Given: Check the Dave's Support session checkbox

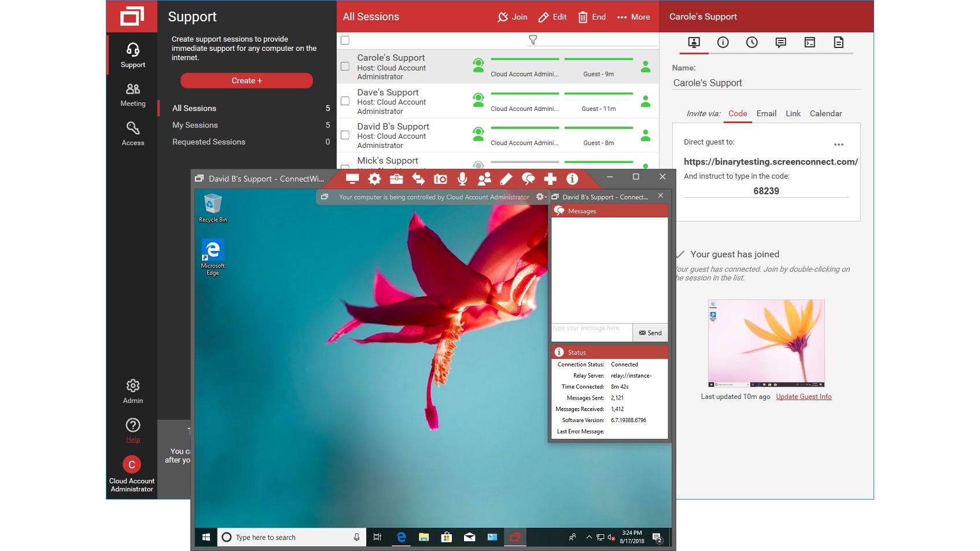Looking at the screenshot, I should coord(345,101).
